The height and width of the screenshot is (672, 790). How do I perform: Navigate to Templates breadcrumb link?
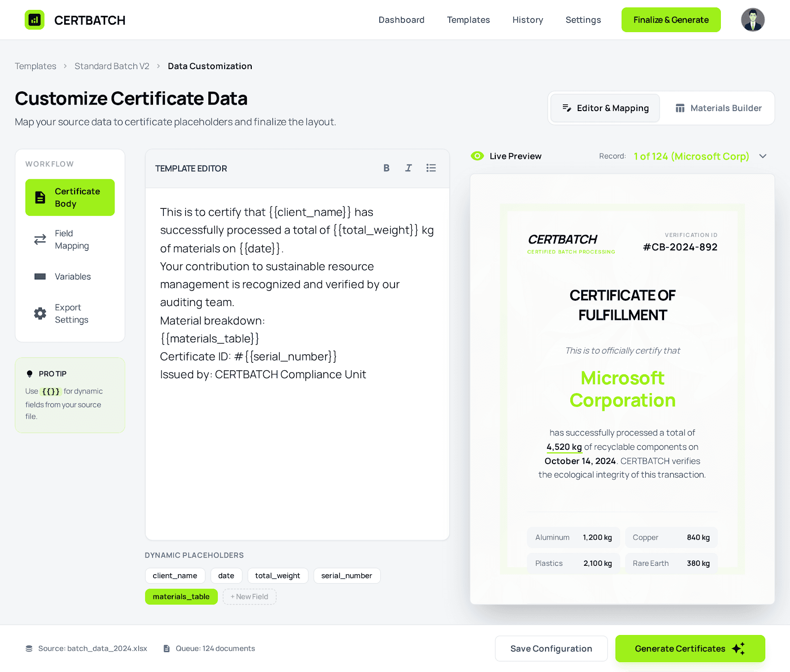[36, 66]
